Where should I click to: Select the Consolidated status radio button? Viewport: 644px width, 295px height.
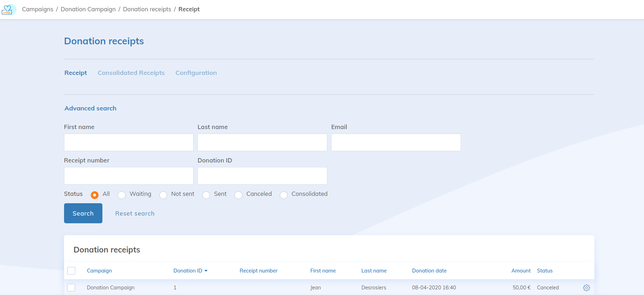(x=284, y=195)
